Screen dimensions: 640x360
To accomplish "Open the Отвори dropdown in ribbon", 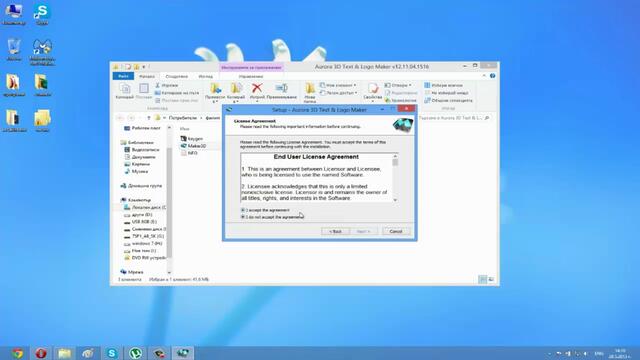I will 398,85.
